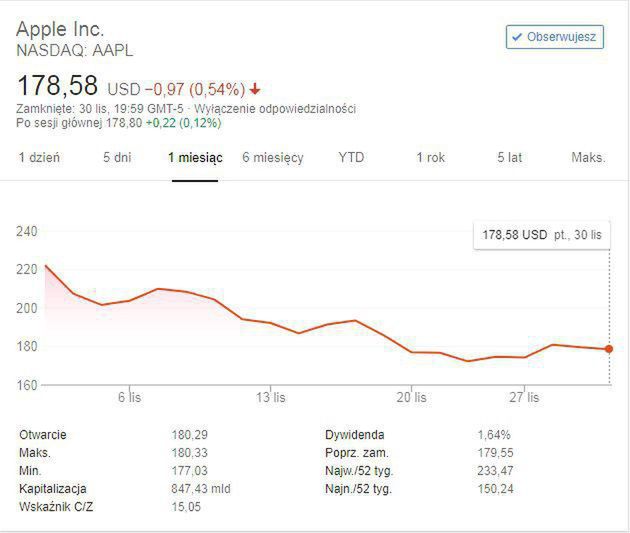The image size is (630, 533).
Task: Click the Obserwujesz follow button
Action: (x=555, y=37)
